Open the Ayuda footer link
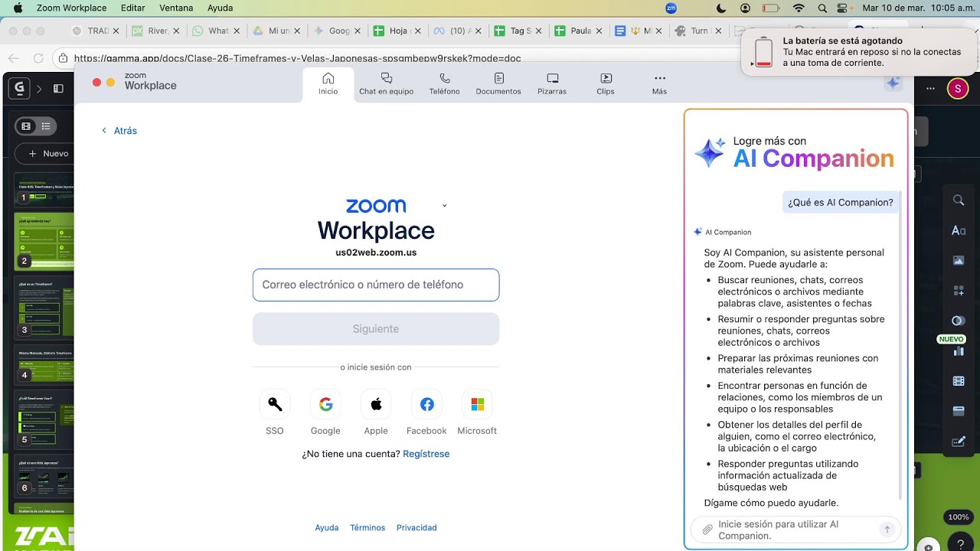 (x=327, y=528)
